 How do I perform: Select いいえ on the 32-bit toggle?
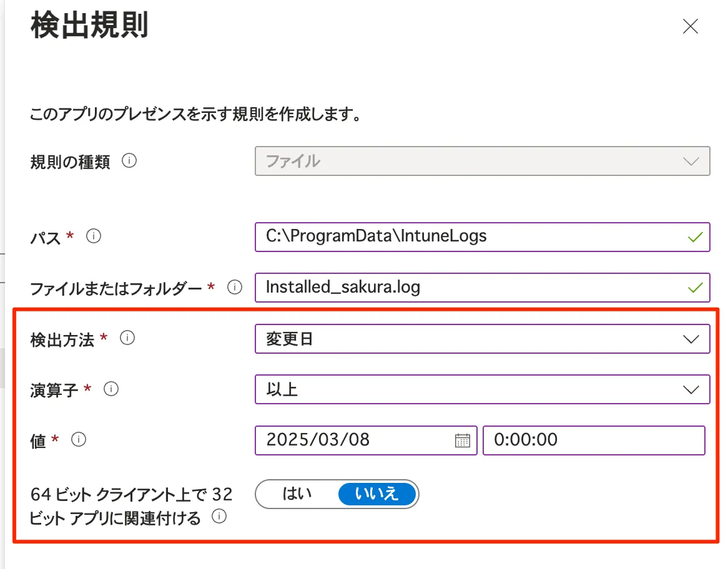(376, 494)
